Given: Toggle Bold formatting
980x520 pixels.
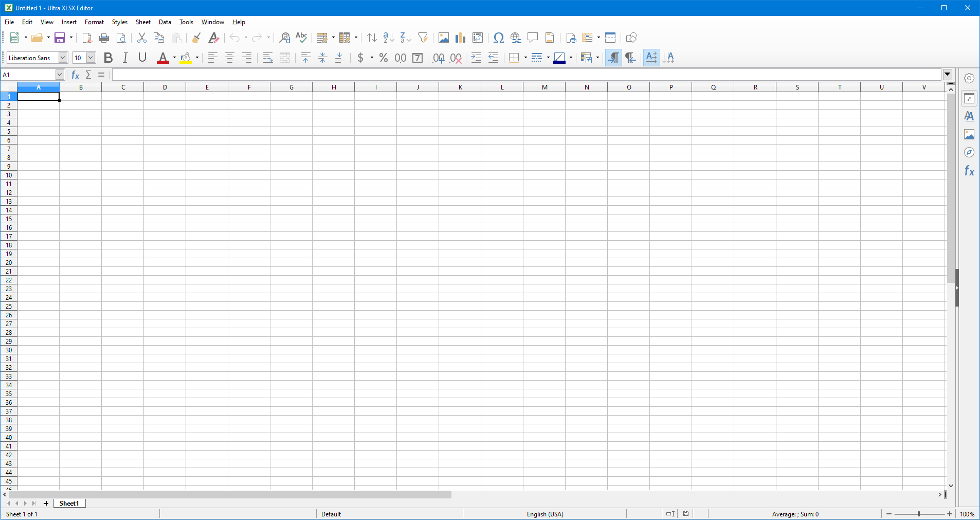Looking at the screenshot, I should pos(108,58).
